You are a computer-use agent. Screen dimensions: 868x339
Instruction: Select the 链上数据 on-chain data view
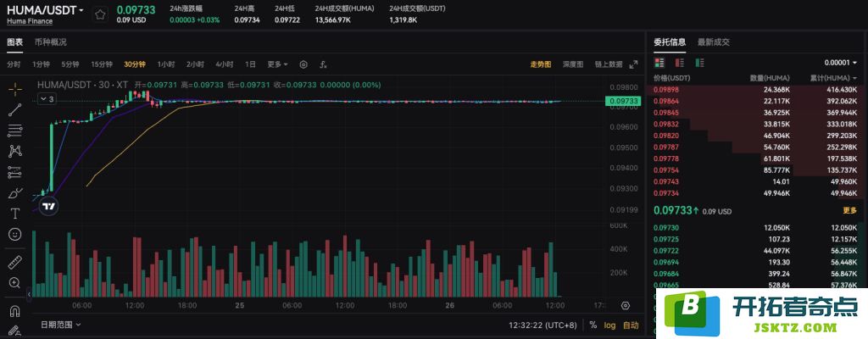pos(609,64)
